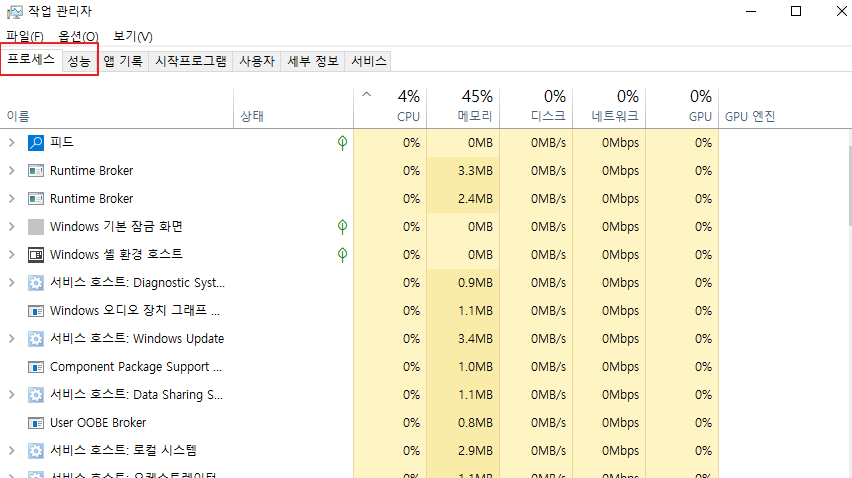
Task: Maximize the Task Manager window
Action: (x=796, y=11)
